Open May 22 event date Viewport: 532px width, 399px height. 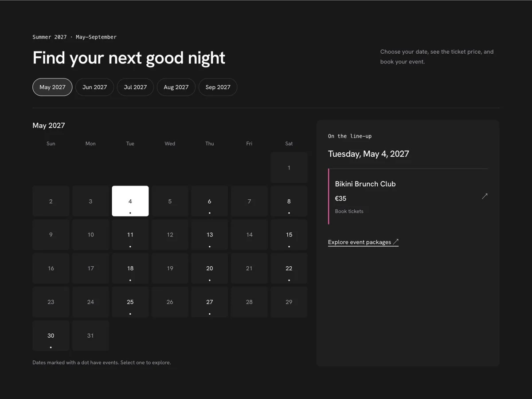pos(289,269)
